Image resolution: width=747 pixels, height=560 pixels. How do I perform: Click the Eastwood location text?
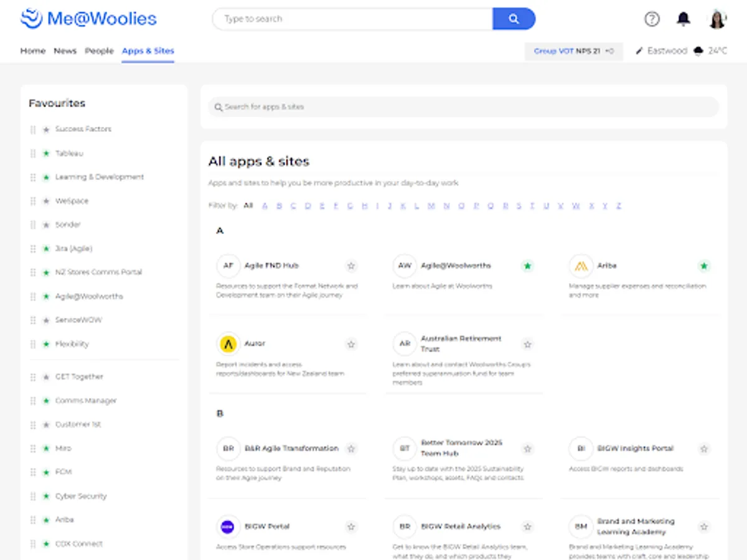tap(667, 51)
